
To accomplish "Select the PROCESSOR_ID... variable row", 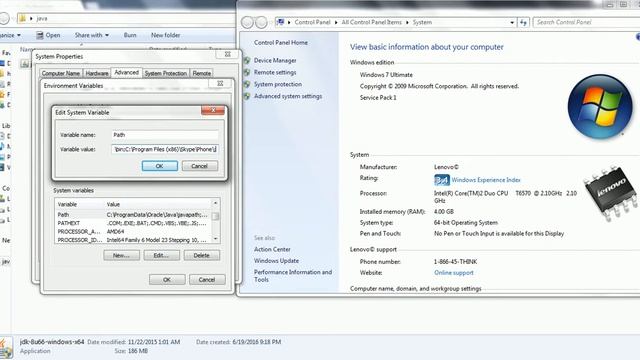I will 133,240.
